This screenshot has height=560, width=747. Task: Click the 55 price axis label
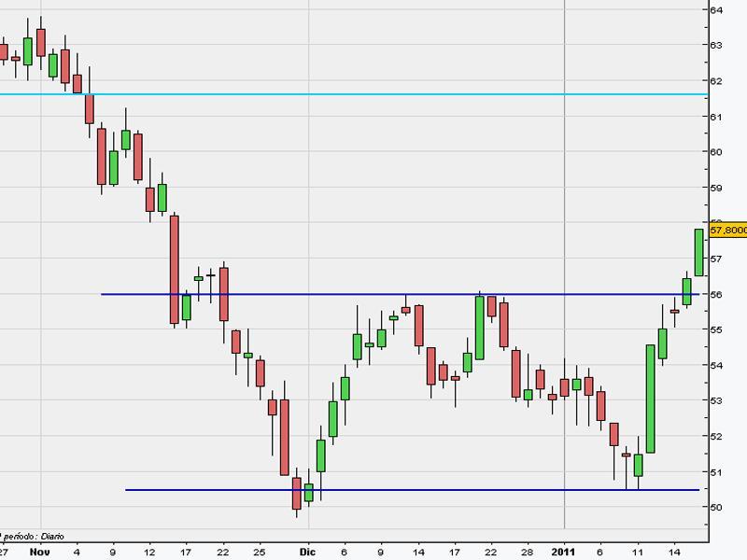tap(716, 329)
